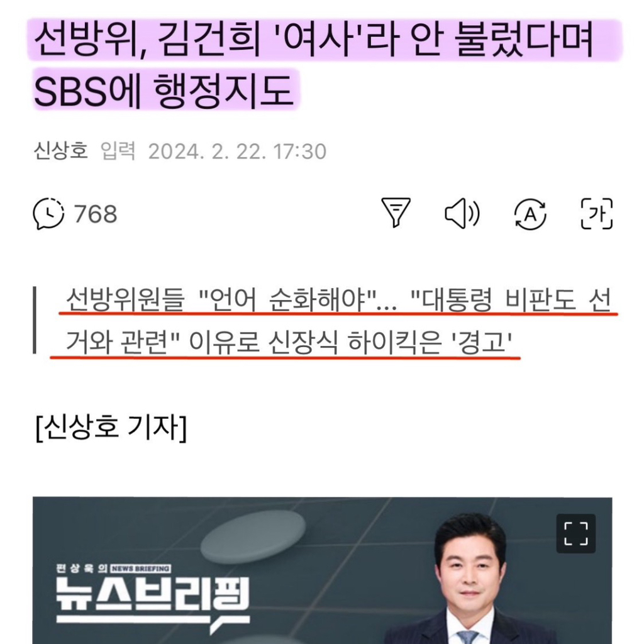Tap the 입력 label beside the date
Image resolution: width=644 pixels, height=644 pixels.
pos(118,151)
